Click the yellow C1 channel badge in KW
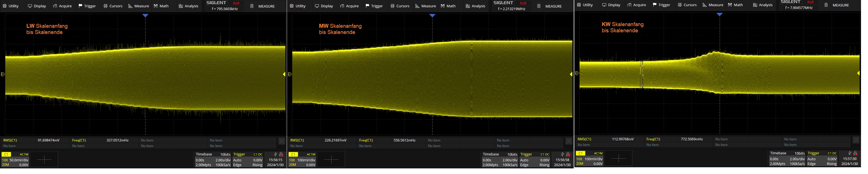The width and height of the screenshot is (868, 174). tap(580, 153)
